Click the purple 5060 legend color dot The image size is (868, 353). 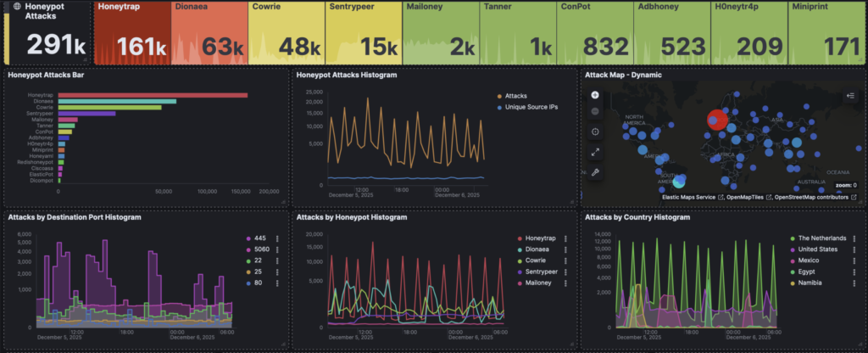point(248,249)
